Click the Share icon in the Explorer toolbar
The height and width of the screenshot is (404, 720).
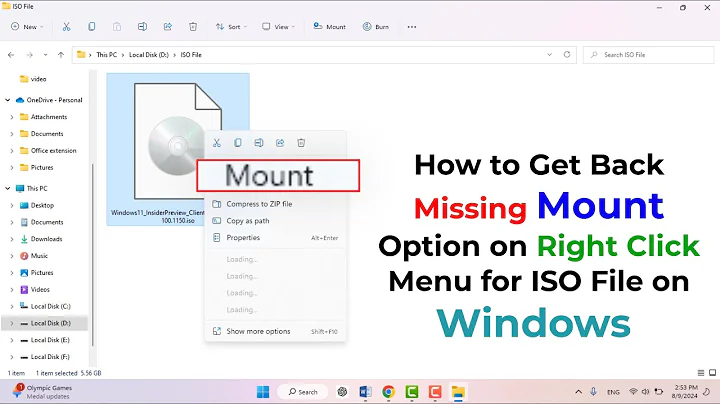[168, 27]
